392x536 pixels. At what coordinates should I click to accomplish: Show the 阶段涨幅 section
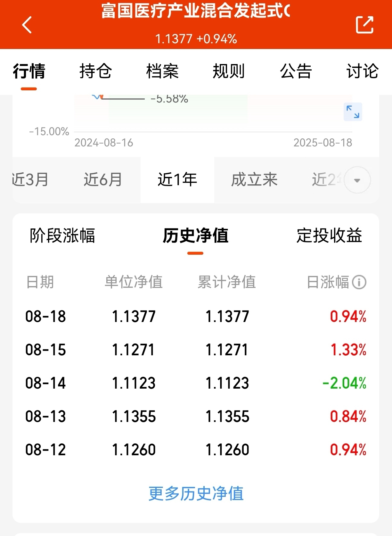pos(62,236)
